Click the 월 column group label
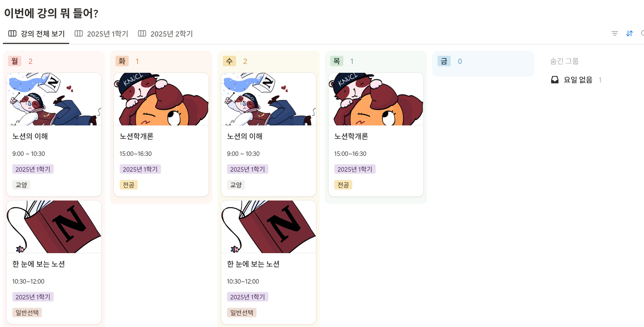This screenshot has height=327, width=644. click(15, 61)
